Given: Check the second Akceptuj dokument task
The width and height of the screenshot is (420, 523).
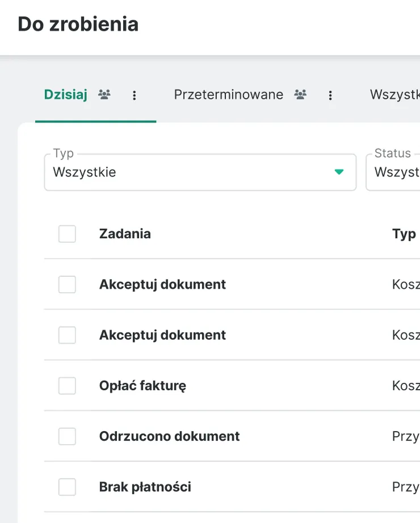Looking at the screenshot, I should (x=67, y=335).
